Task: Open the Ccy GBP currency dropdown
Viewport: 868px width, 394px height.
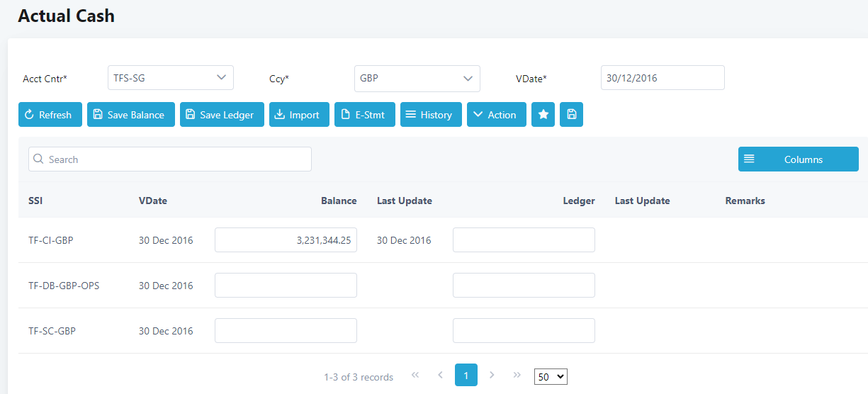Action: coord(417,79)
